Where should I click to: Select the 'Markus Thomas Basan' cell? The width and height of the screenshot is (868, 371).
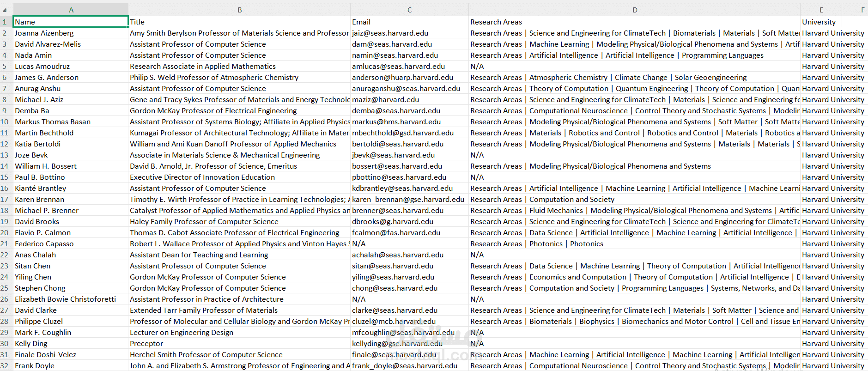[x=71, y=122]
